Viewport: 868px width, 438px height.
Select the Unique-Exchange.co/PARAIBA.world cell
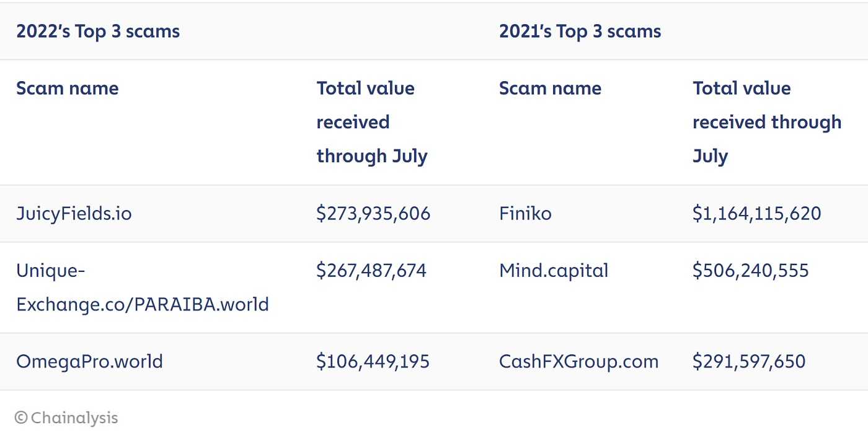point(143,287)
